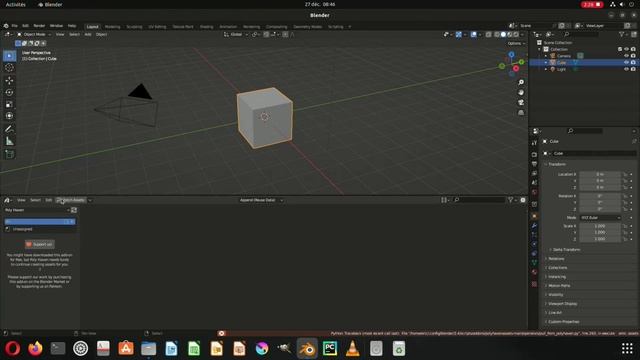Open the asset browser Select menu
Screen dimensions: 640x360
(x=36, y=200)
